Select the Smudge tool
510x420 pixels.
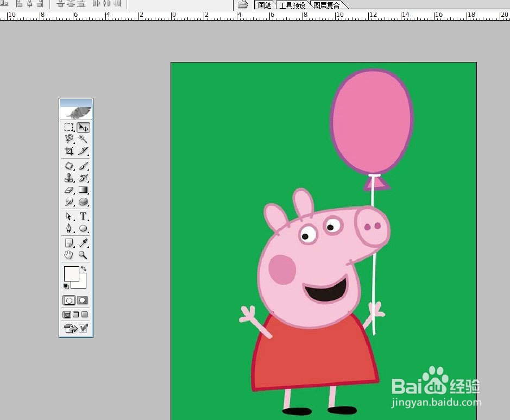click(x=68, y=202)
